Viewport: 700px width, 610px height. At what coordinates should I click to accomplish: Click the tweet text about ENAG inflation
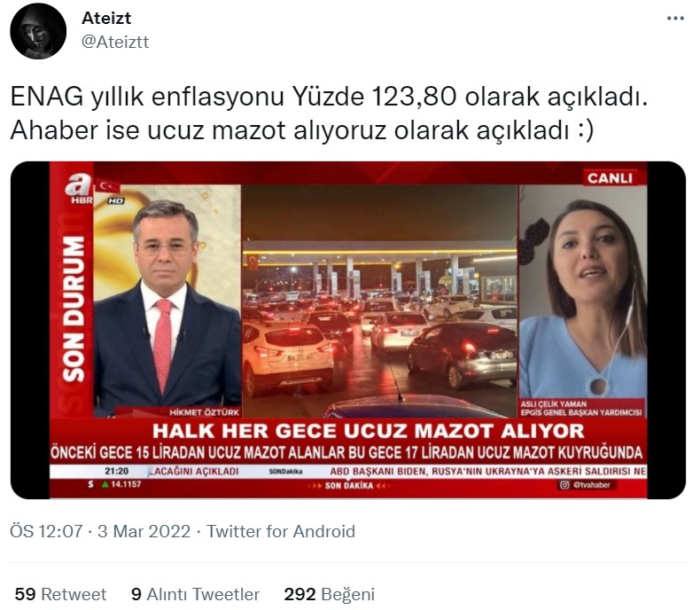click(x=329, y=113)
